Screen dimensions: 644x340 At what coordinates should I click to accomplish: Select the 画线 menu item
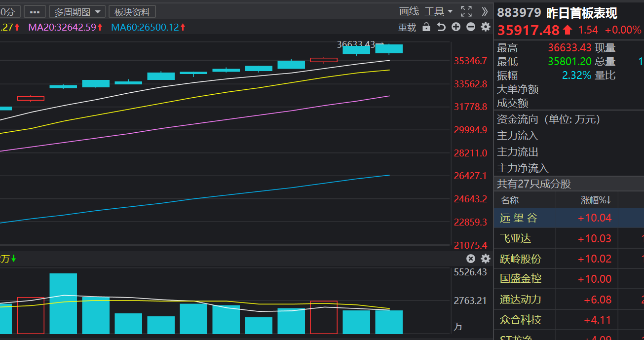click(409, 11)
